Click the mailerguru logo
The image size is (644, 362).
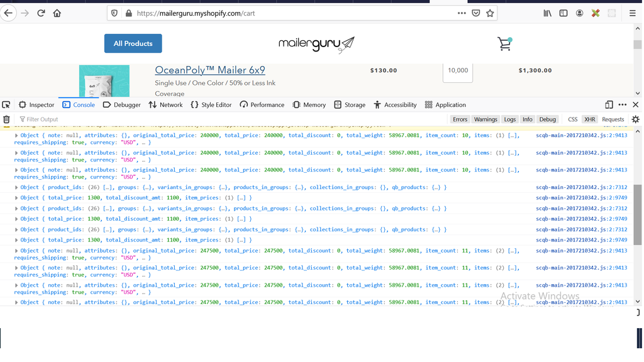point(316,44)
